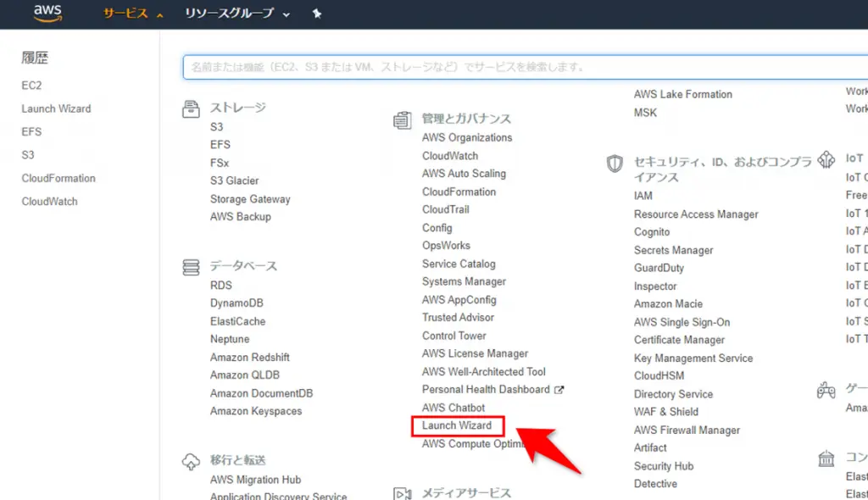
Task: Click the Security shield category icon
Action: tap(615, 164)
